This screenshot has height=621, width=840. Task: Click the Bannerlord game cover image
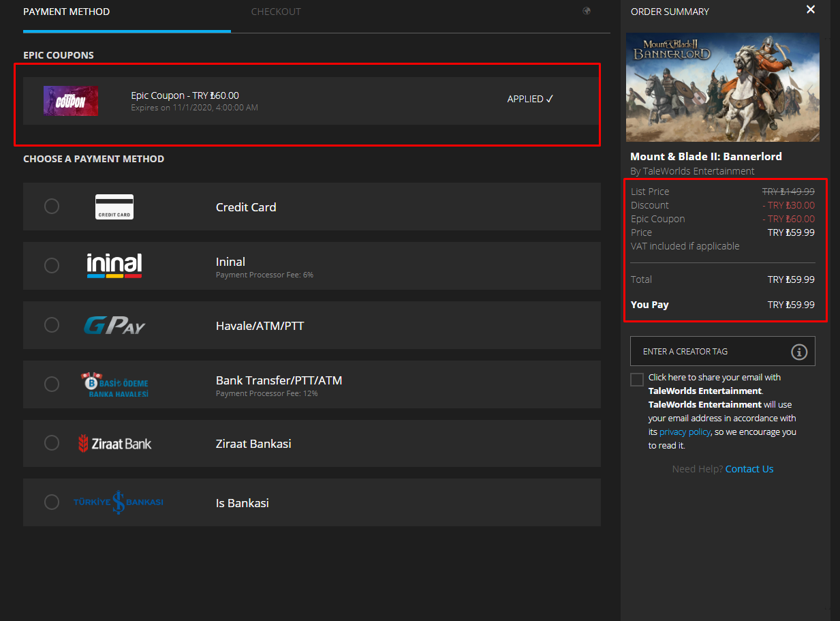point(723,87)
